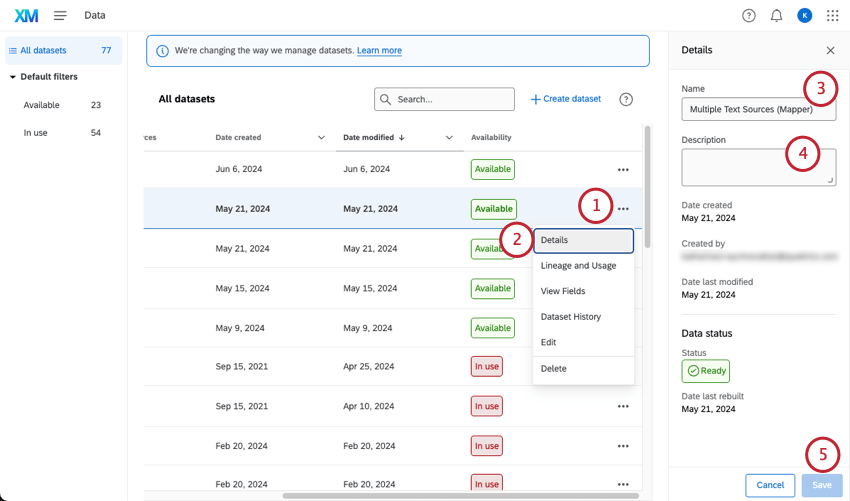Filter by In use datasets

[36, 133]
